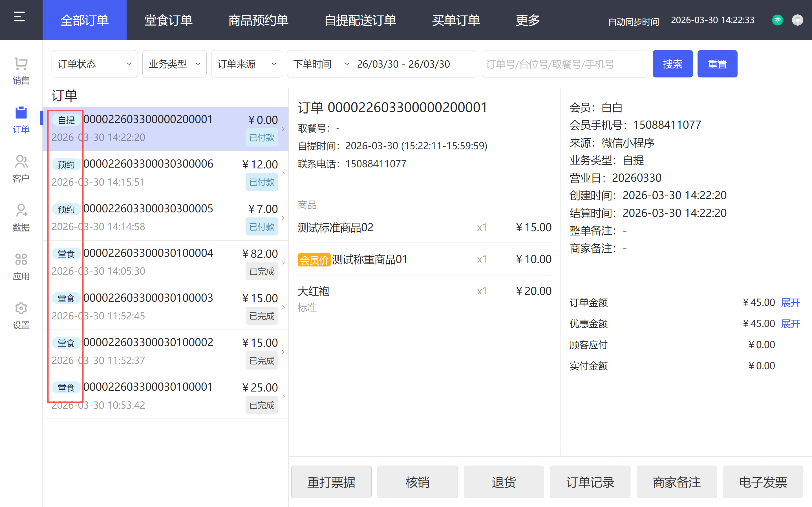
Task: Expand the 订单状态 dropdown
Action: tap(94, 64)
